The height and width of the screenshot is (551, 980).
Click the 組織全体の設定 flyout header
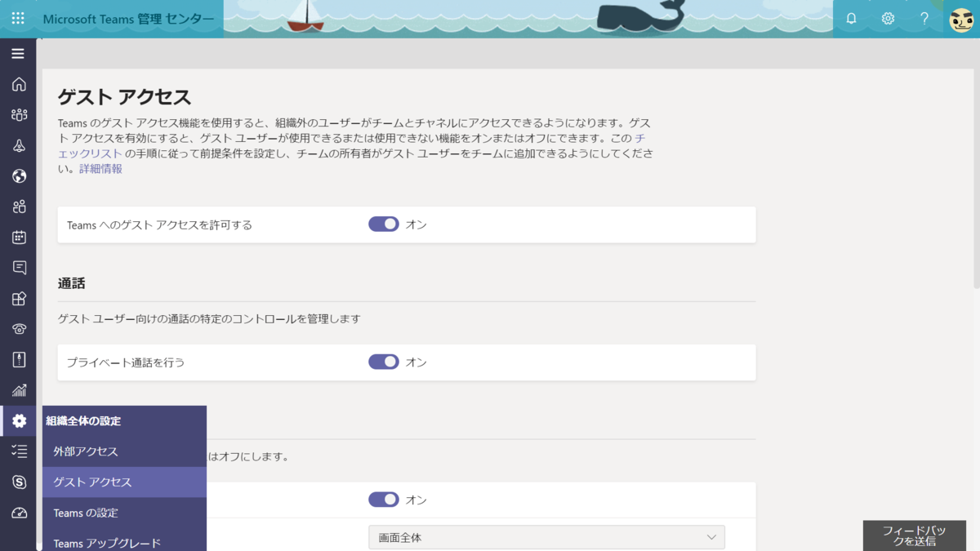click(83, 421)
